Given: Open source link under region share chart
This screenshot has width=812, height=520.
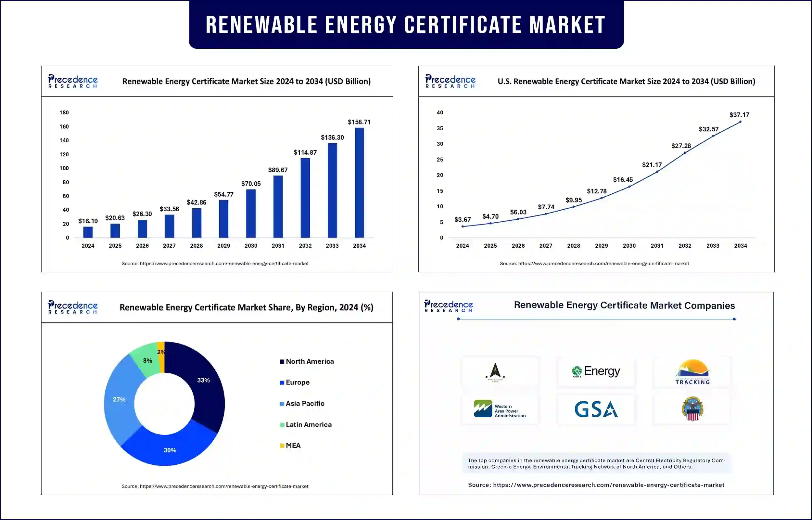Looking at the screenshot, I should coord(224,487).
